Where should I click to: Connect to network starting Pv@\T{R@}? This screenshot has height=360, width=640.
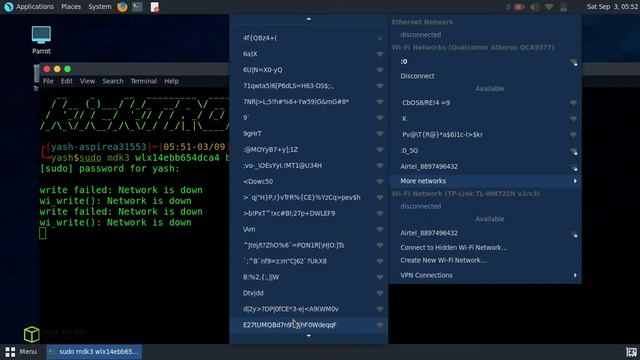(x=485, y=135)
